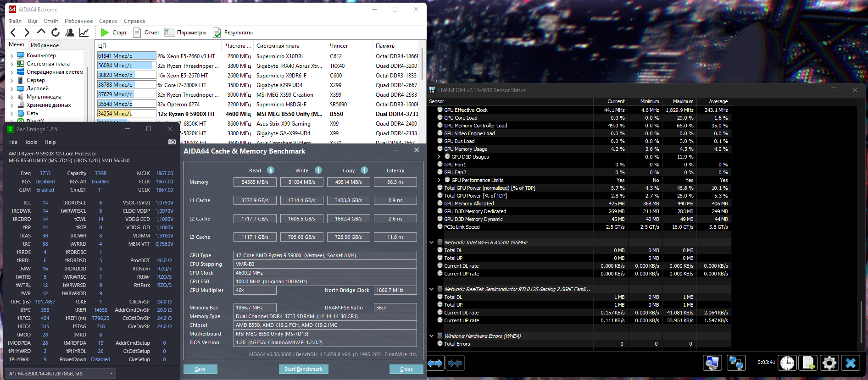Open the Справка menu
This screenshot has width=868, height=380.
click(134, 21)
